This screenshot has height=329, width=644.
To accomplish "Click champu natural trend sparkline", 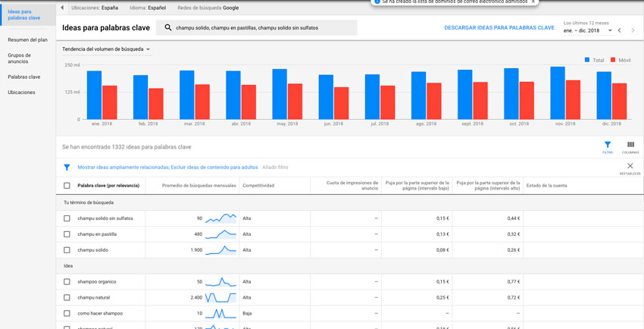I will [221, 297].
